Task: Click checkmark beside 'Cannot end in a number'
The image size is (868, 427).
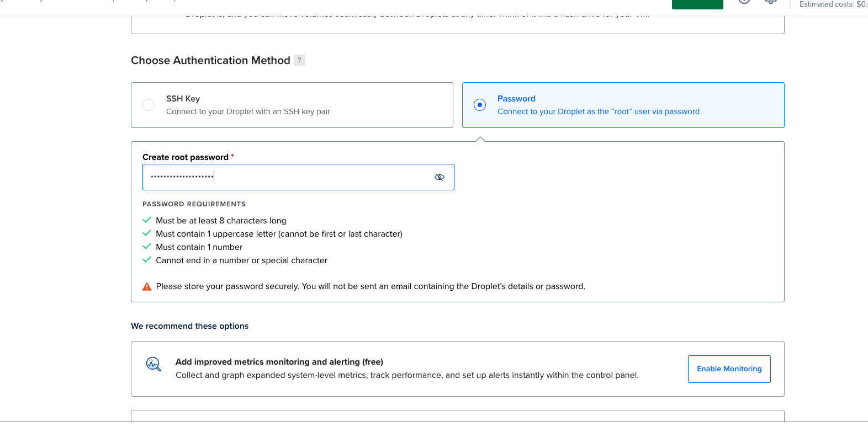Action: pos(147,260)
